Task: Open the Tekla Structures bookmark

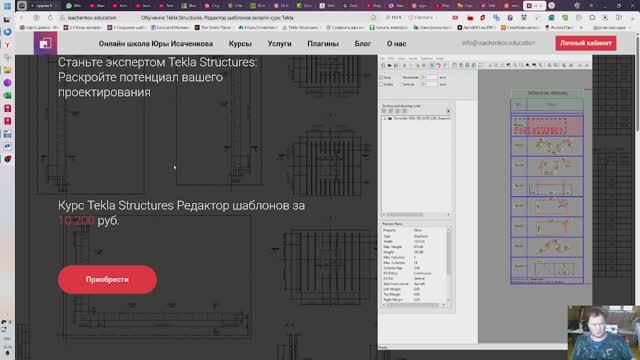Action: tap(302, 27)
